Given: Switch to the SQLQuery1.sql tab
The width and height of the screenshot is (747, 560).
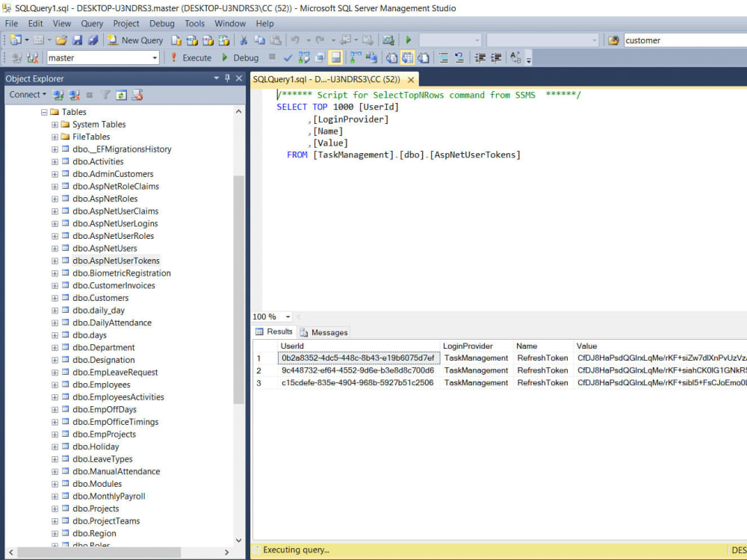Looking at the screenshot, I should coord(327,79).
